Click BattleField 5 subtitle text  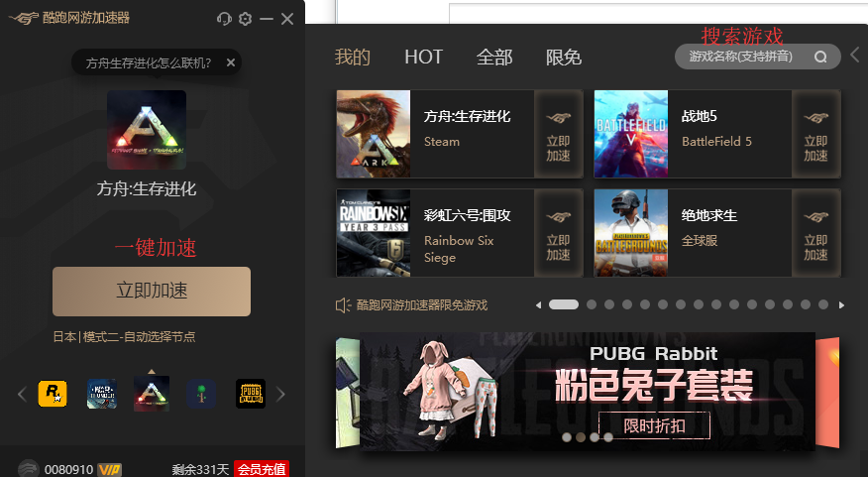tap(716, 142)
